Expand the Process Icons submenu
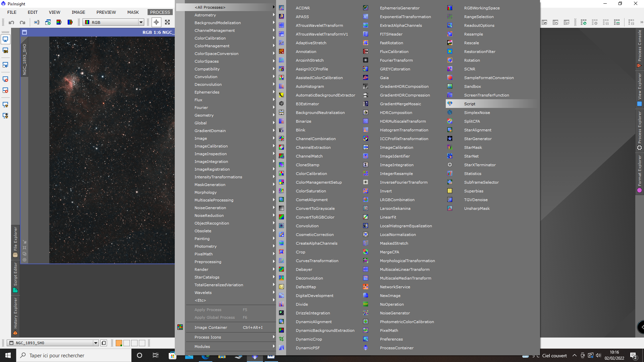The image size is (644, 362). click(x=231, y=337)
